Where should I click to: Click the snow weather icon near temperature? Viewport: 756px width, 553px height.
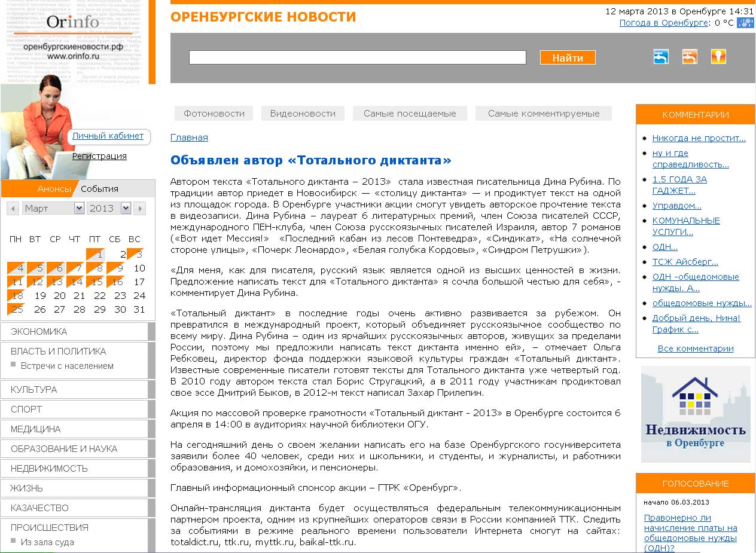coord(746,23)
